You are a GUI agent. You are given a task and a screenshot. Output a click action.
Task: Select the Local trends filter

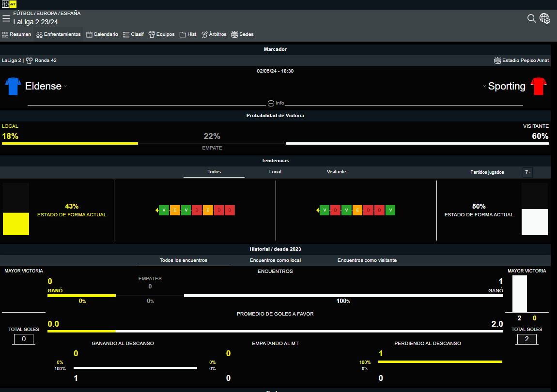(x=275, y=172)
